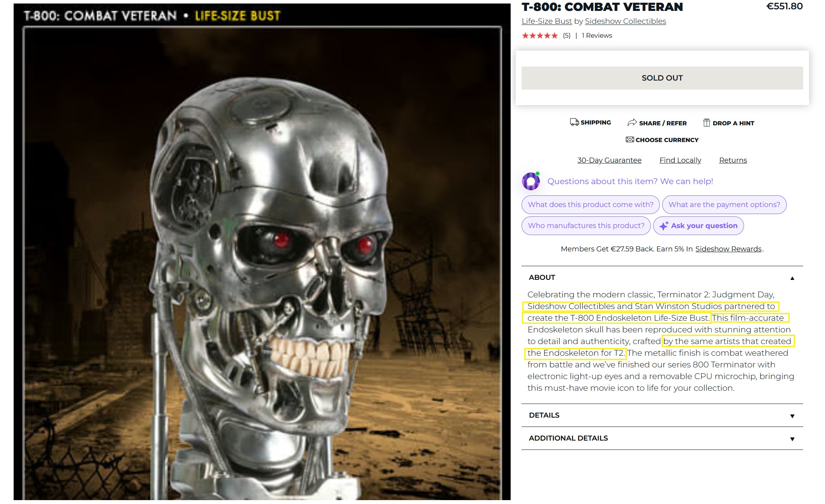Click the share arrow icon
This screenshot has height=504, width=825.
point(632,123)
